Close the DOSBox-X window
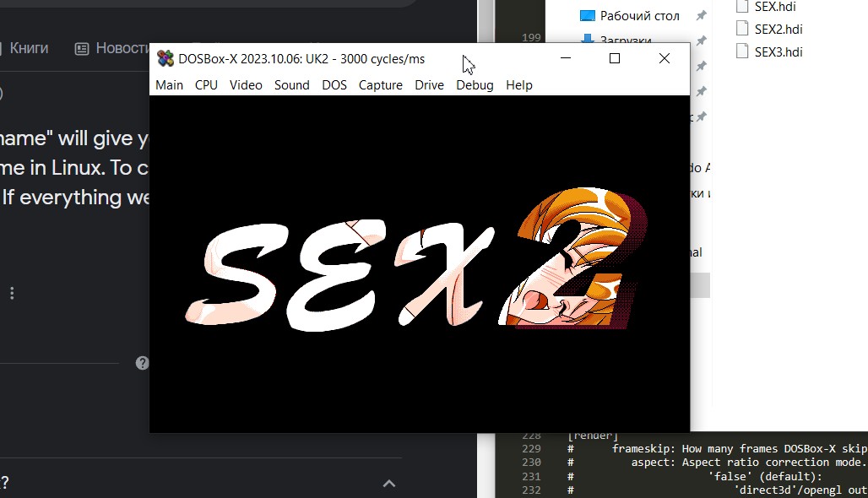 click(665, 58)
